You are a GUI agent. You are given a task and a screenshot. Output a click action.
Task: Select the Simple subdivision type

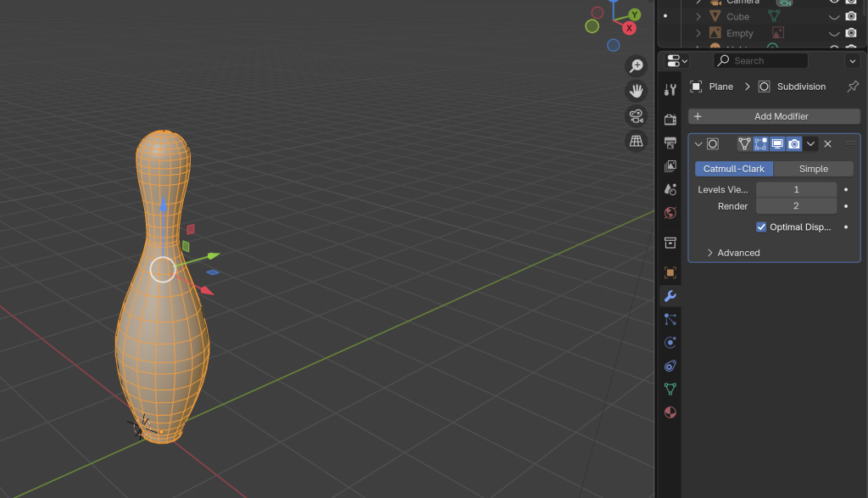coord(813,169)
